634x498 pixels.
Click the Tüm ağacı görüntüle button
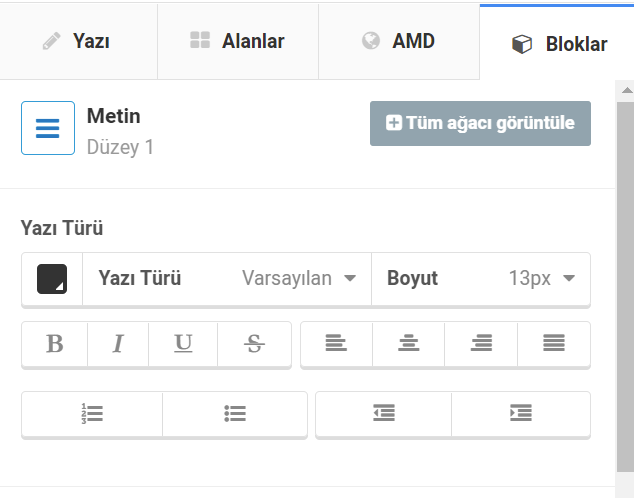click(480, 123)
